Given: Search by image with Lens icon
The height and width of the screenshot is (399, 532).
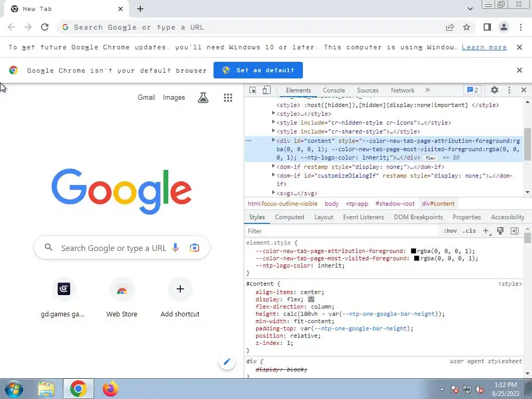Looking at the screenshot, I should point(194,248).
